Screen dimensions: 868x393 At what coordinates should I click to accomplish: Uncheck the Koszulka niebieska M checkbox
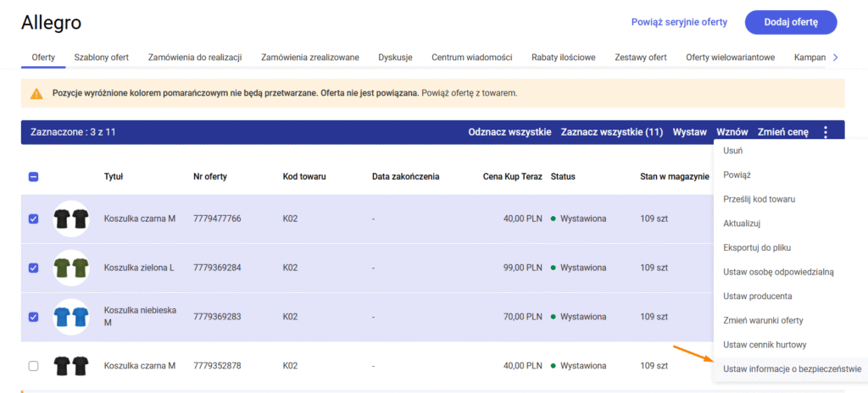(33, 317)
